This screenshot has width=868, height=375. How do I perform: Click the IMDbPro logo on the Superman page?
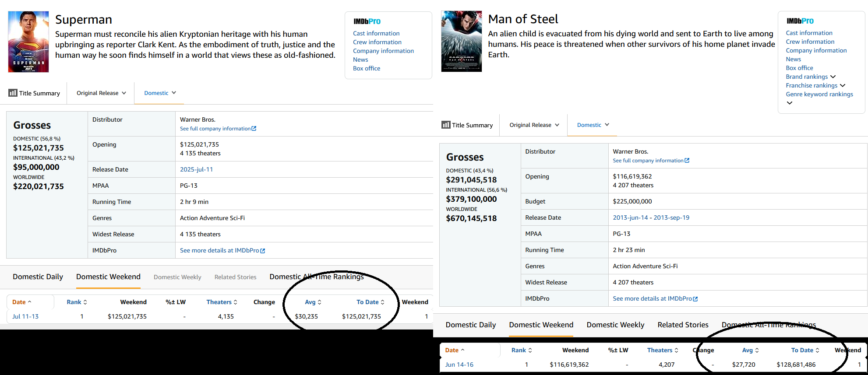point(367,21)
